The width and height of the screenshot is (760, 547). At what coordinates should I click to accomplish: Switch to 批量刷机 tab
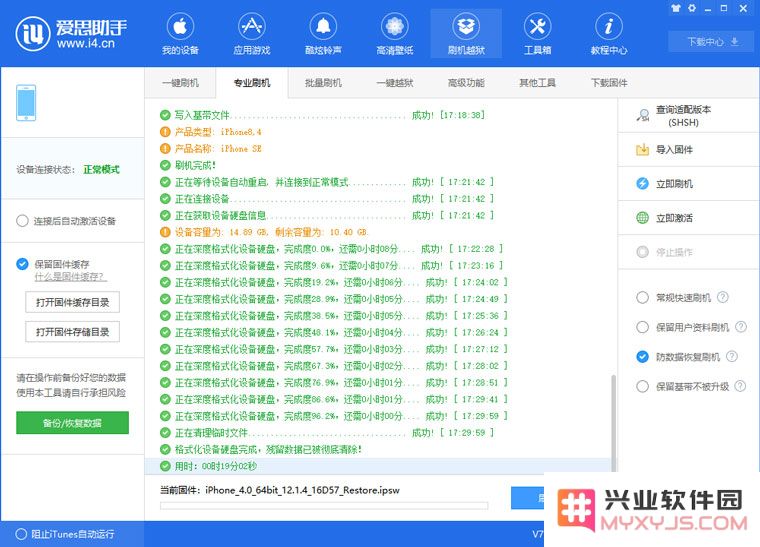[x=323, y=83]
